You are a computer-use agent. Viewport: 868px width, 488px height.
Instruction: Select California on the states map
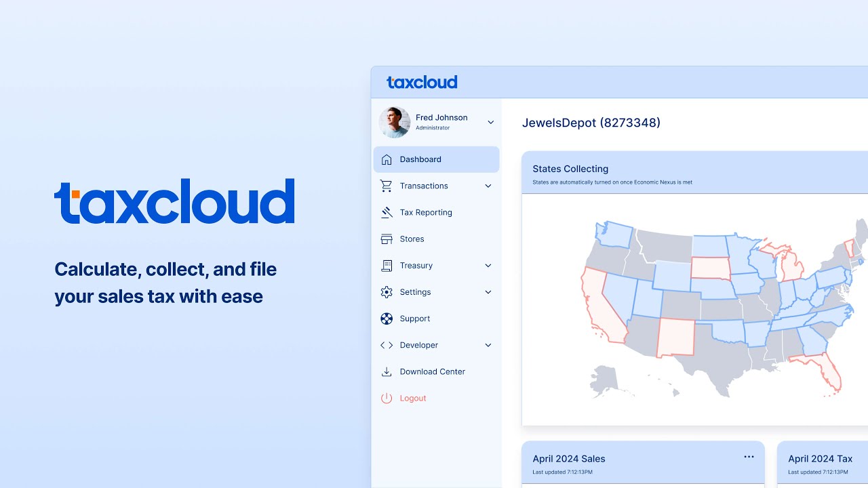click(604, 305)
